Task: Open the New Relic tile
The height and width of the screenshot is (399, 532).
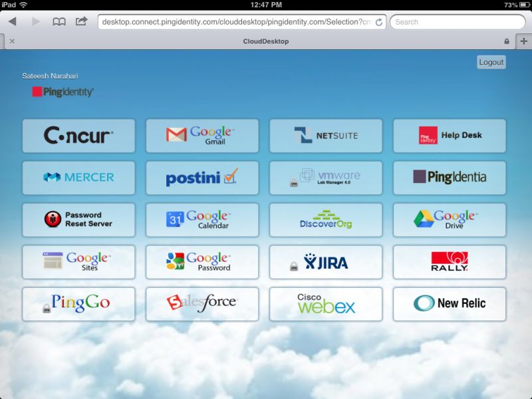Action: tap(450, 304)
